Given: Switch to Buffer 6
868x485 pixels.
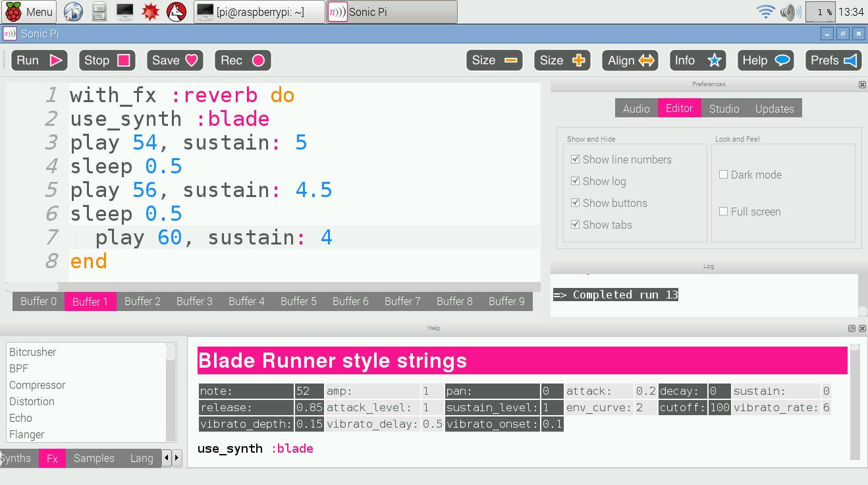Looking at the screenshot, I should [x=350, y=301].
